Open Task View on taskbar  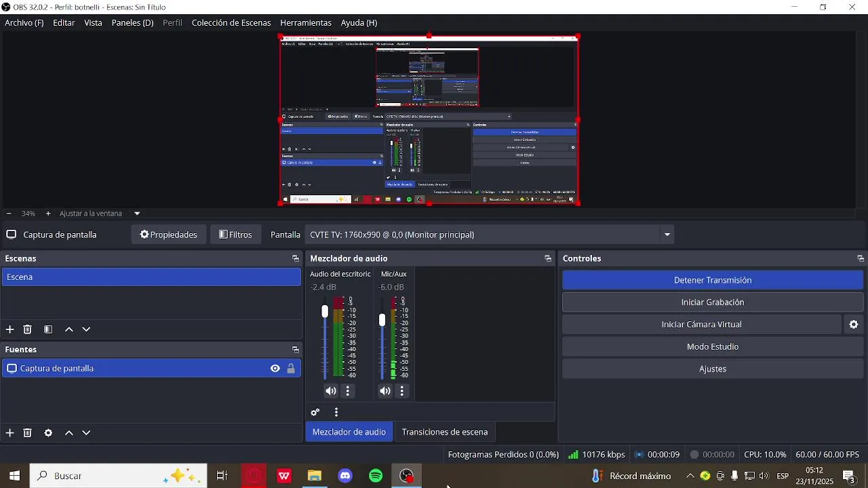click(x=222, y=476)
